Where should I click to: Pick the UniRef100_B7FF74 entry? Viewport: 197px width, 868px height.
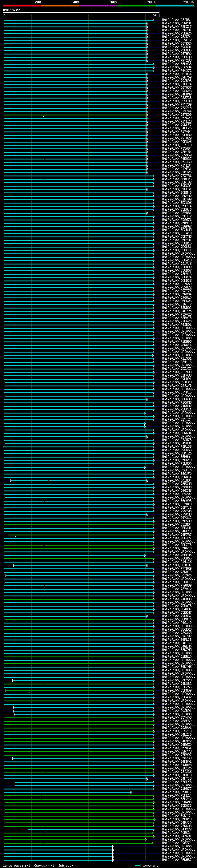pyautogui.click(x=177, y=84)
